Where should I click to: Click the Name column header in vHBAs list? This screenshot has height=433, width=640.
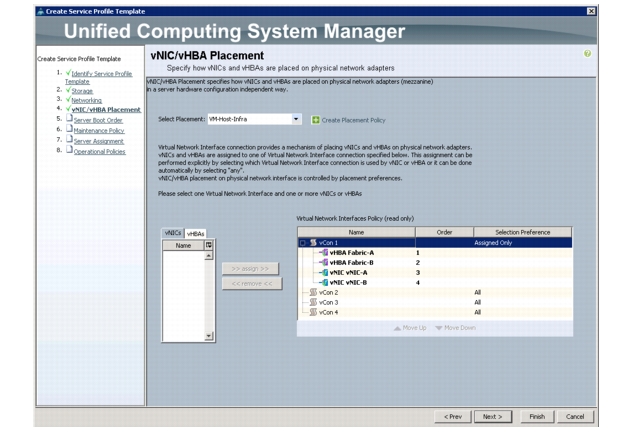pyautogui.click(x=183, y=245)
